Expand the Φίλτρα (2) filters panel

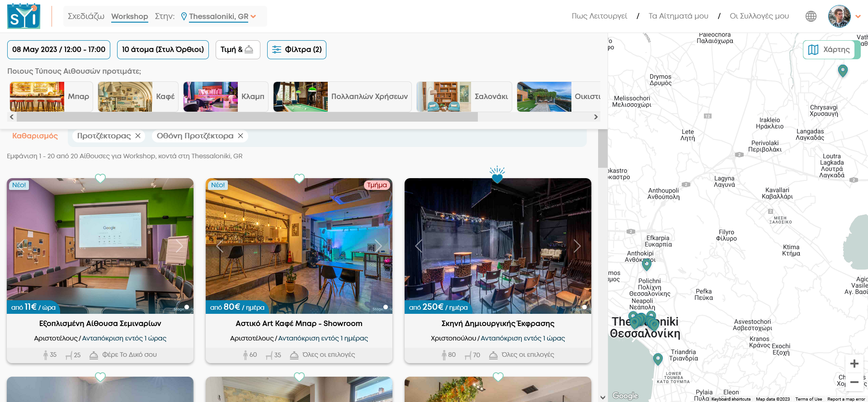297,50
